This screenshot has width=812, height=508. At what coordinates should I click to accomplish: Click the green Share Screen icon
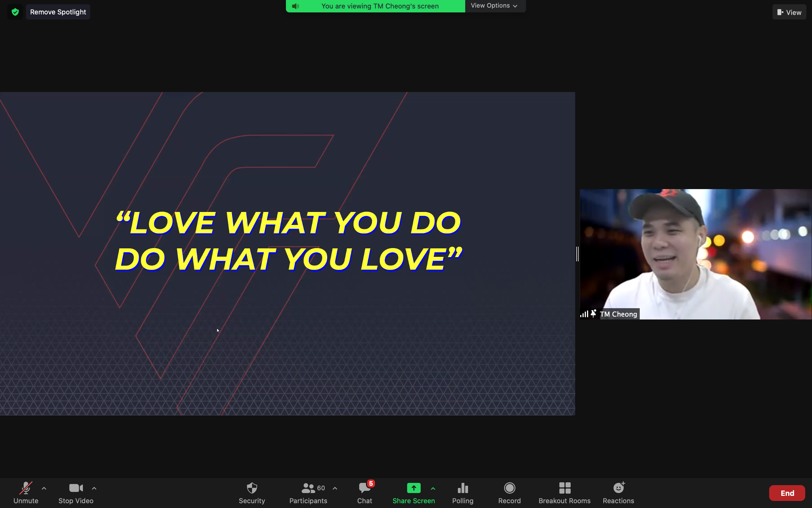[x=414, y=488]
